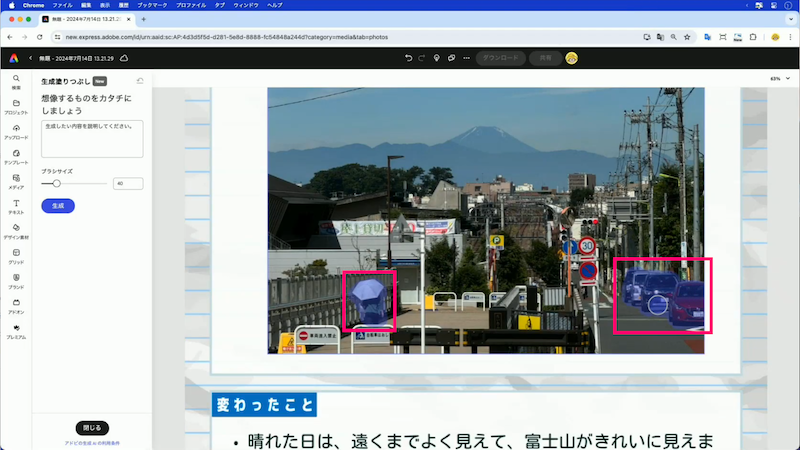Click the 閉じる close button
Image resolution: width=800 pixels, height=450 pixels.
(92, 428)
